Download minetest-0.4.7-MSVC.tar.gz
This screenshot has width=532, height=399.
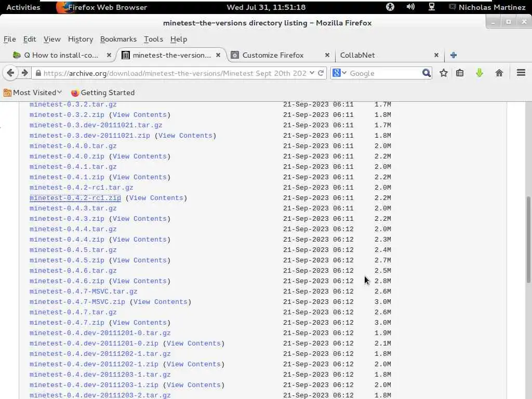(x=84, y=291)
